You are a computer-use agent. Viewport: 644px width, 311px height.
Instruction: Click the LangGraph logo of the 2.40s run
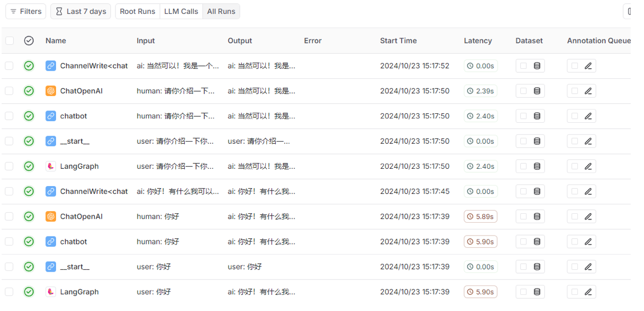[x=51, y=166]
